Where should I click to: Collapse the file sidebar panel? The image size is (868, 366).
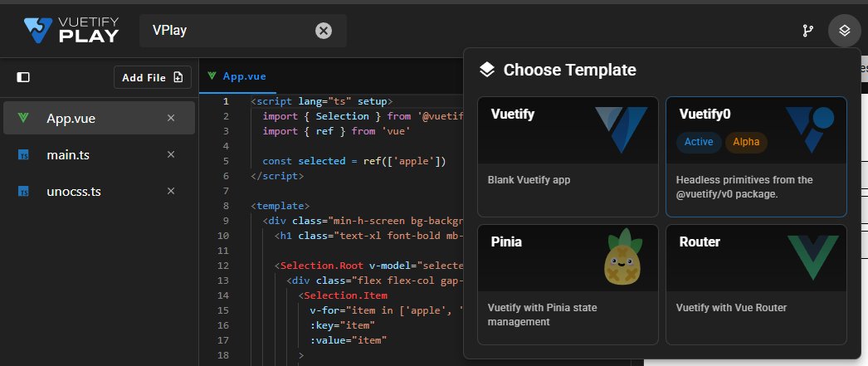click(x=23, y=77)
